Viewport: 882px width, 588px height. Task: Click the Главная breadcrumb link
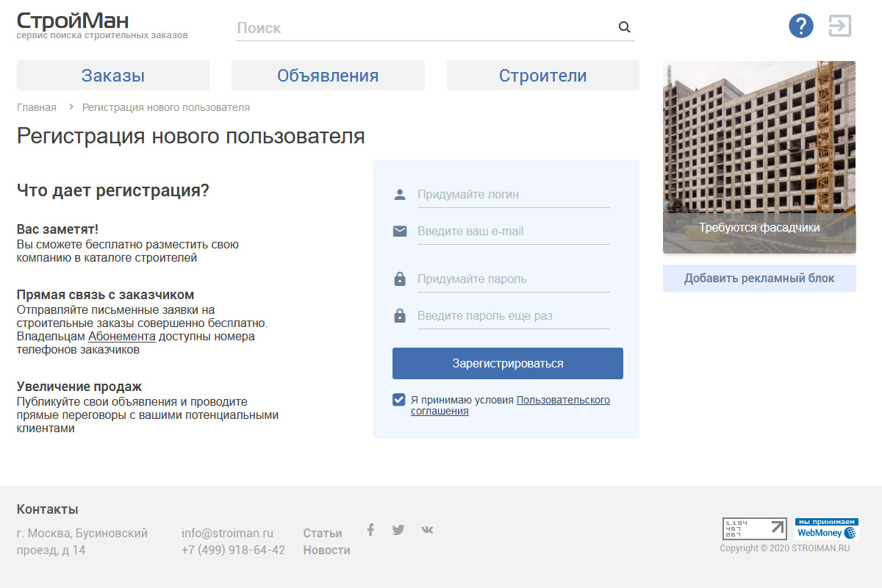click(37, 107)
